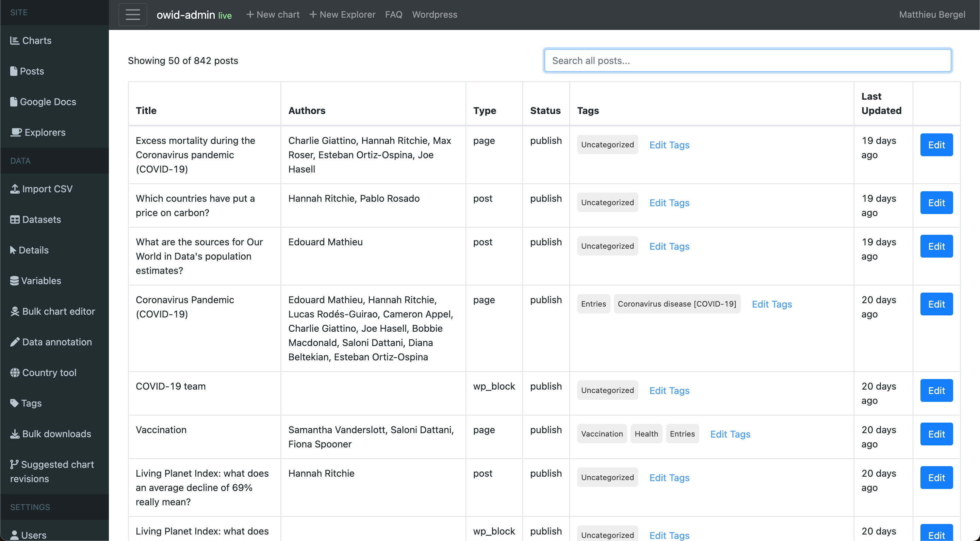Start a New Explorer

point(342,14)
